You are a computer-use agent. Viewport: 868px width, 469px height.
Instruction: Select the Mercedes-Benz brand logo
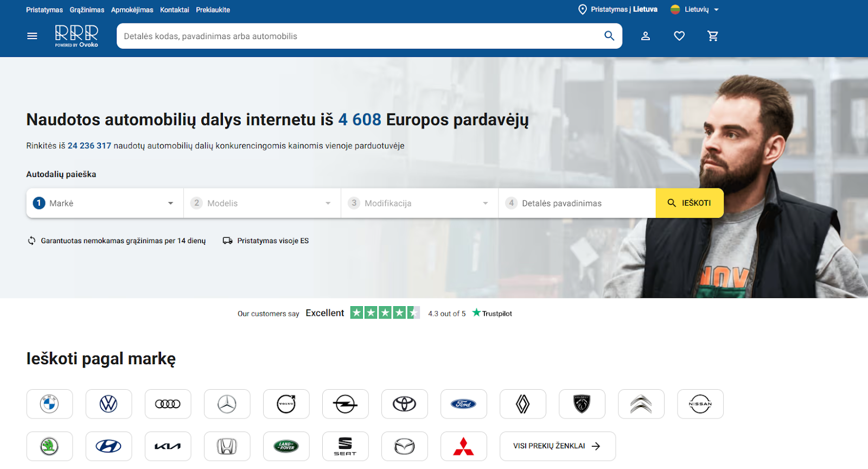227,404
